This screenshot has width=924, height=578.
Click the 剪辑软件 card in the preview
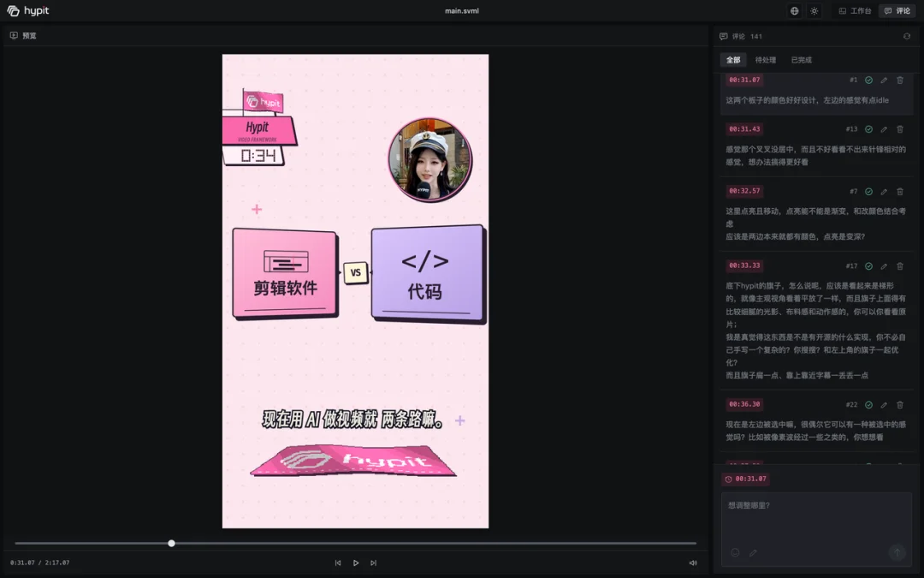click(x=285, y=273)
